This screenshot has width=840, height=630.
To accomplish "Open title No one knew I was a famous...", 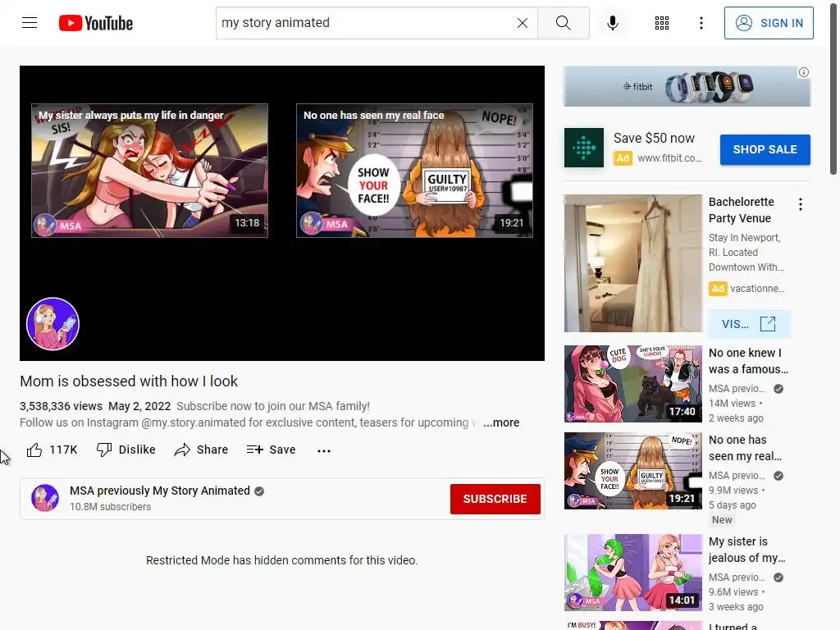I will click(748, 361).
